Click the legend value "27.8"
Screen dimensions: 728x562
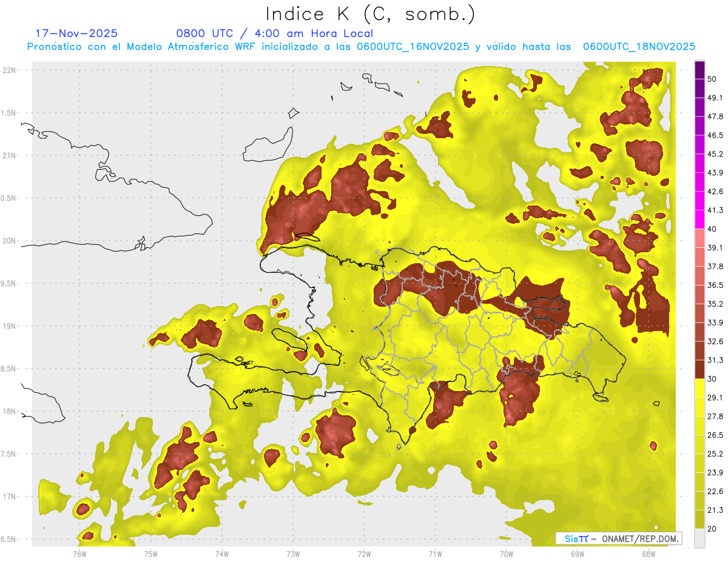715,416
